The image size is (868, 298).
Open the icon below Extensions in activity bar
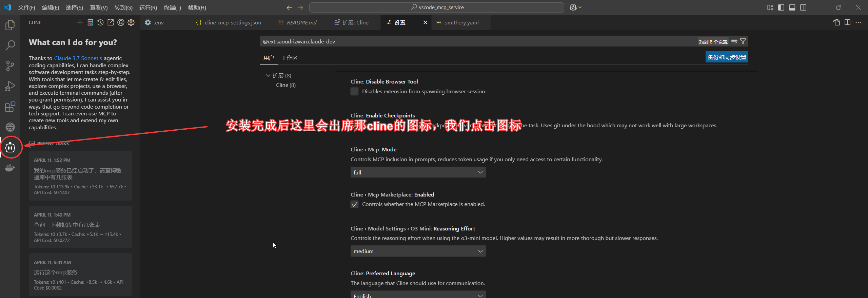pyautogui.click(x=10, y=127)
